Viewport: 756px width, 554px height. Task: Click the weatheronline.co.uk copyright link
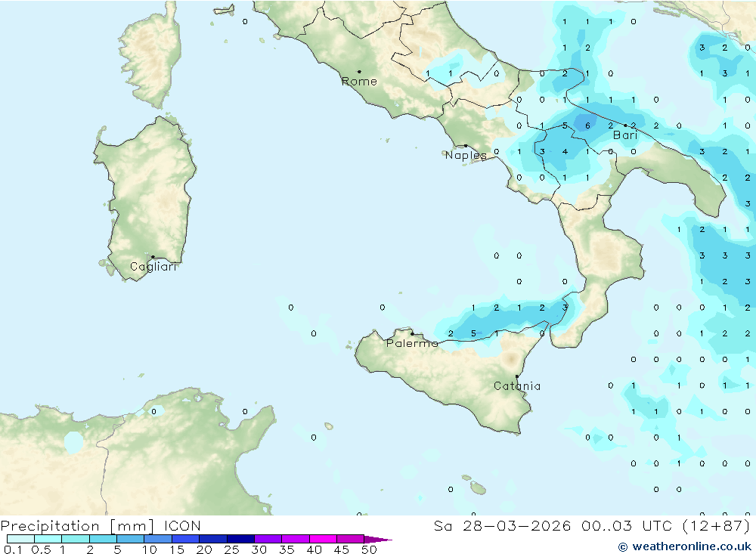point(685,546)
